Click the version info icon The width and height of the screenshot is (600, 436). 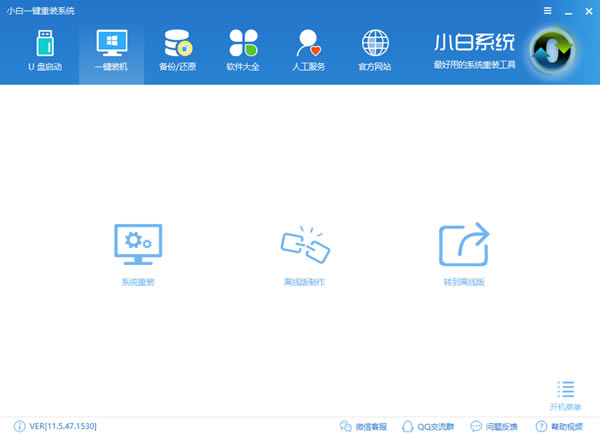pyautogui.click(x=20, y=426)
